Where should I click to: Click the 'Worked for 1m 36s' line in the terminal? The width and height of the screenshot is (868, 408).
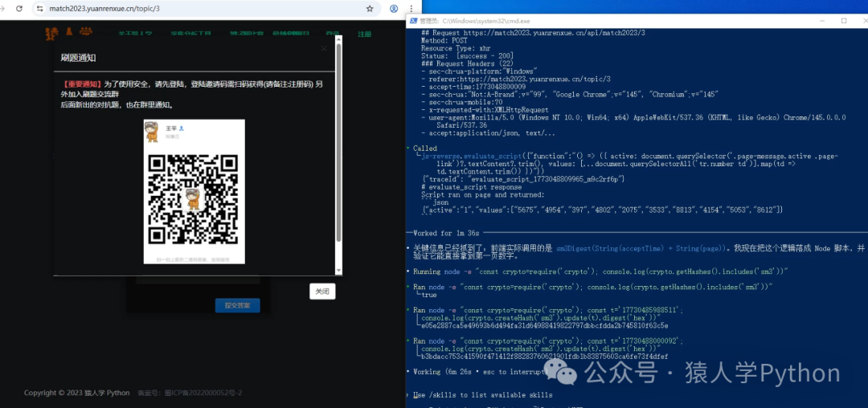pyautogui.click(x=446, y=233)
